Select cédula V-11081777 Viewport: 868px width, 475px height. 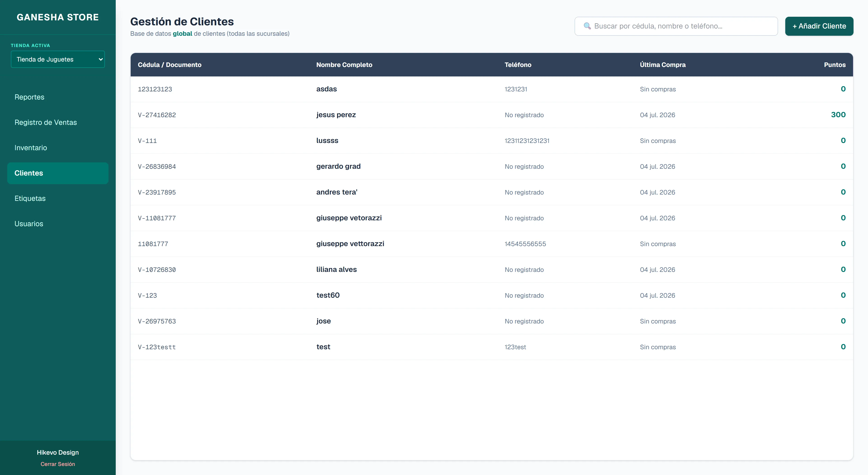[157, 218]
